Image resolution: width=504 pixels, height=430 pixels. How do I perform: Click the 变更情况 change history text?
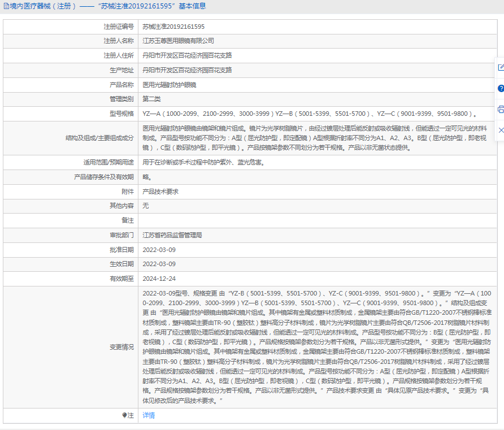(316, 347)
